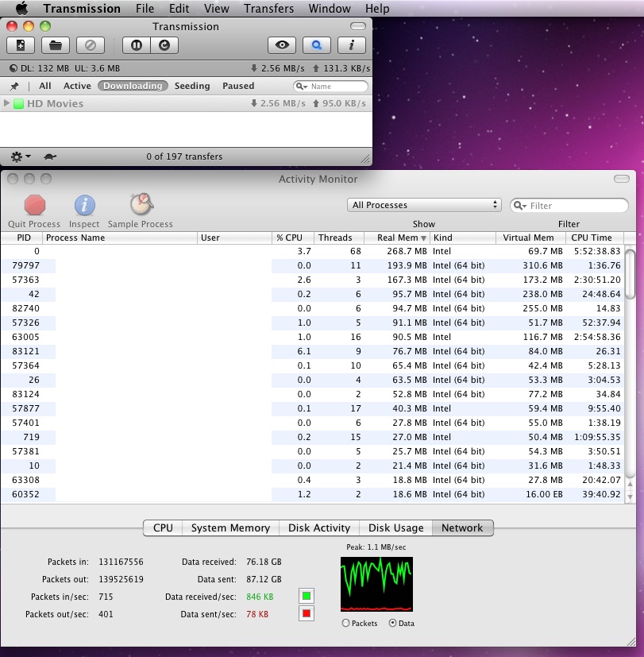Switch to the Disk Activity tab
The image size is (644, 657).
pos(319,528)
